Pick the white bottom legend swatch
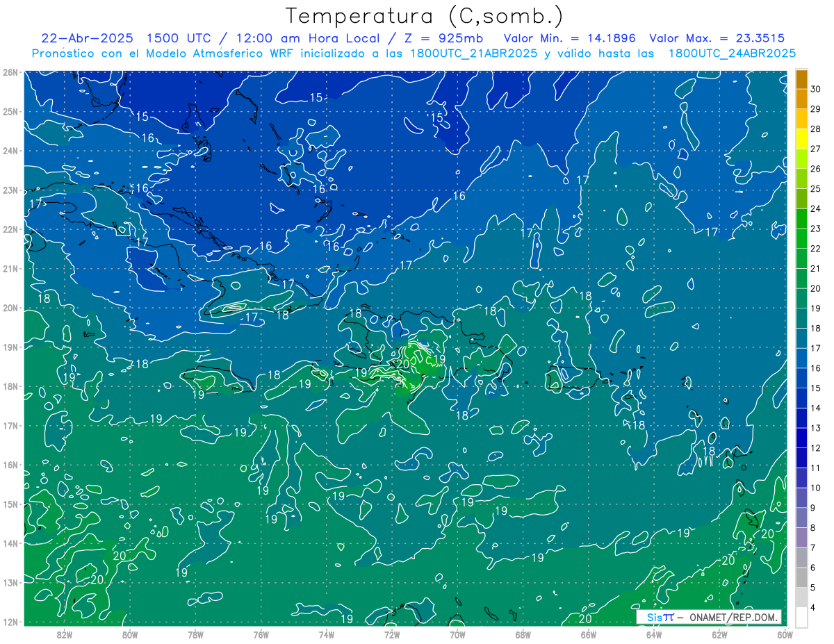The height and width of the screenshot is (644, 834). tap(801, 617)
